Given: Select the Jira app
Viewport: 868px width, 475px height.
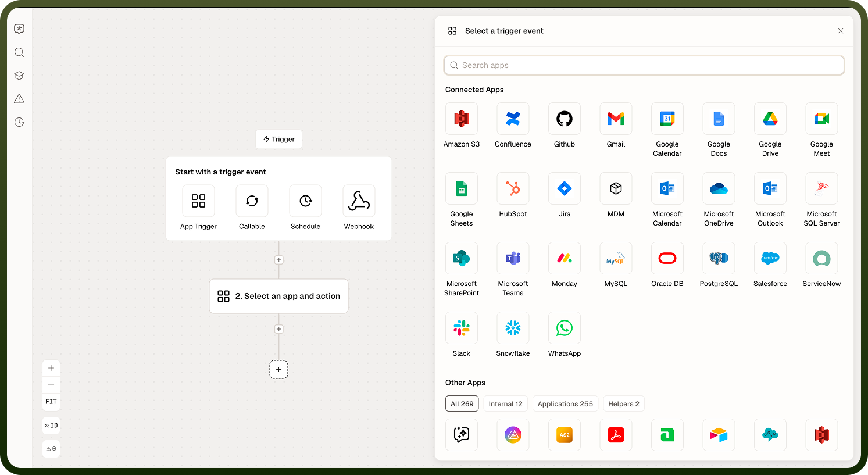Looking at the screenshot, I should click(x=565, y=188).
